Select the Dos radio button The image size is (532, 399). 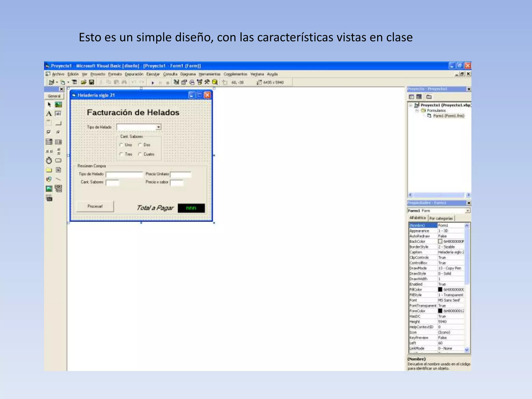(140, 145)
